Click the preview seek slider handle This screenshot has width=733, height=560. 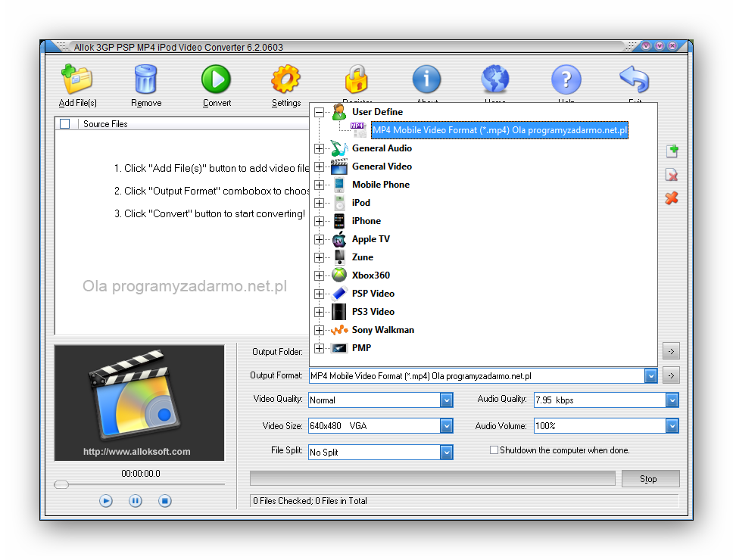coord(61,485)
